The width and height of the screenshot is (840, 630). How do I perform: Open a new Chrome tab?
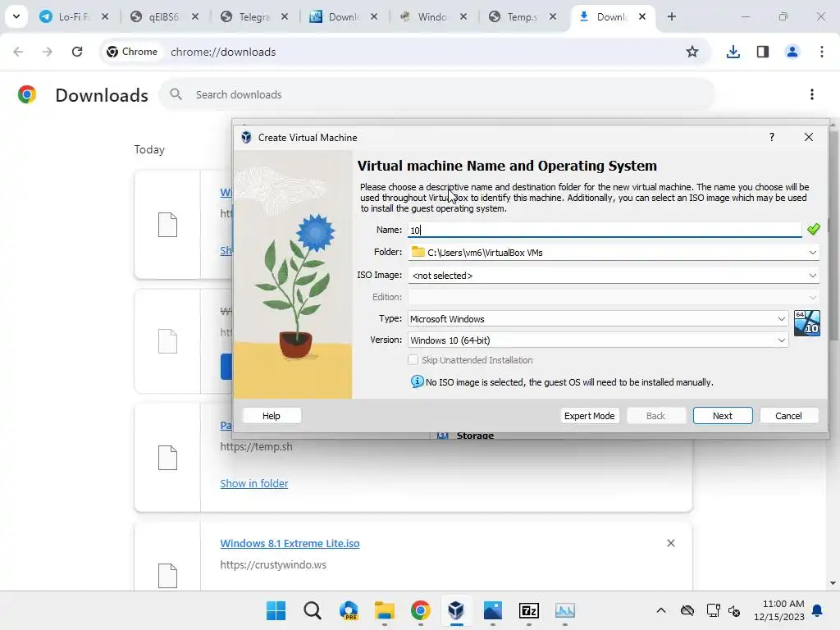click(x=671, y=16)
